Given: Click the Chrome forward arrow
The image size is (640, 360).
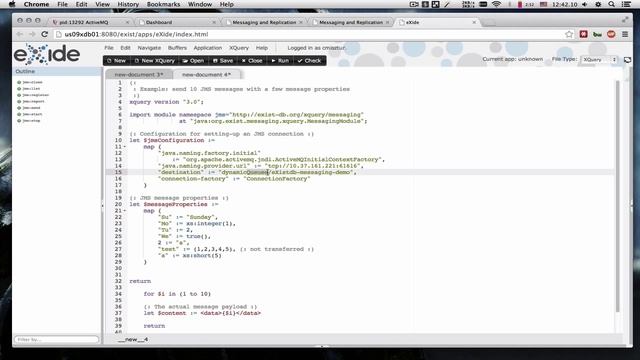Looking at the screenshot, I should coord(32,34).
